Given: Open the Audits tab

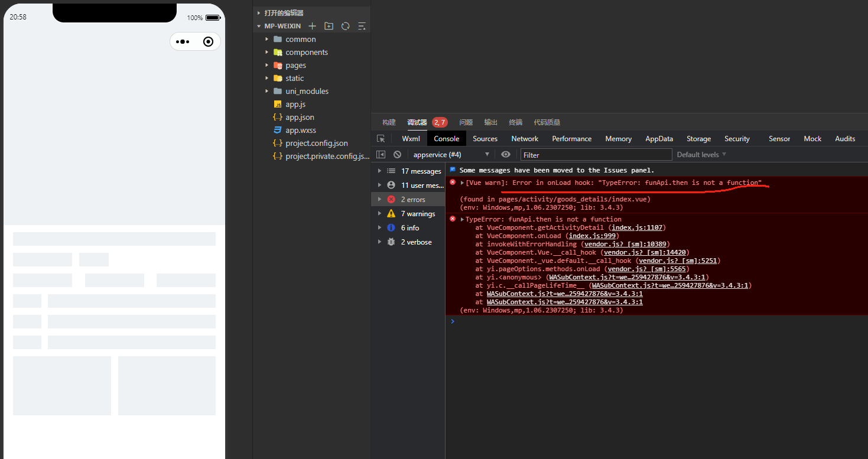Looking at the screenshot, I should pos(845,139).
